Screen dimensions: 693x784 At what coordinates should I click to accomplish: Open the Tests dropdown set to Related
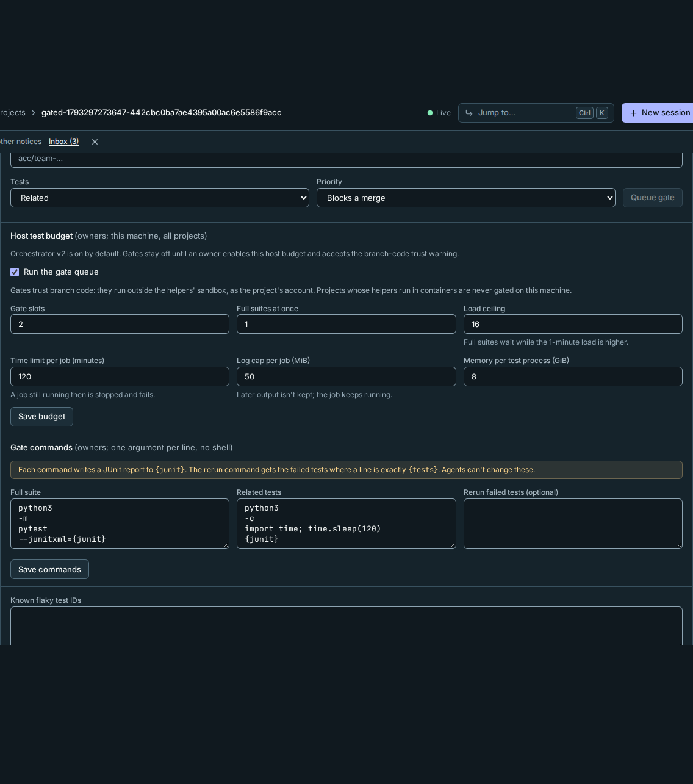click(x=160, y=198)
